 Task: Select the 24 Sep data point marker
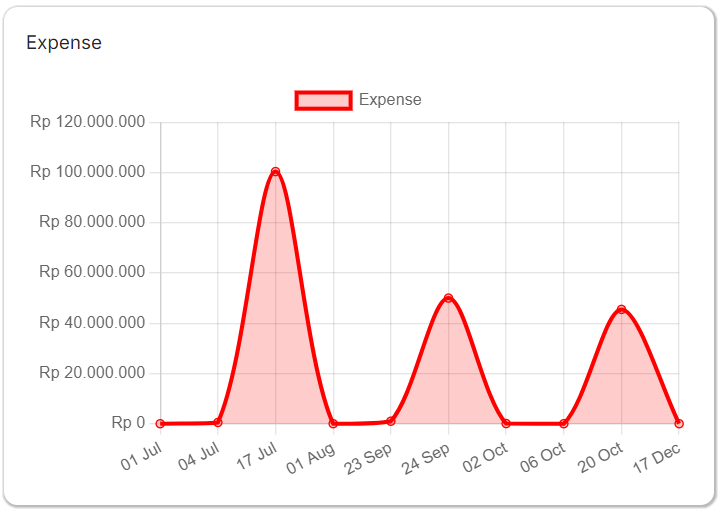tap(448, 298)
